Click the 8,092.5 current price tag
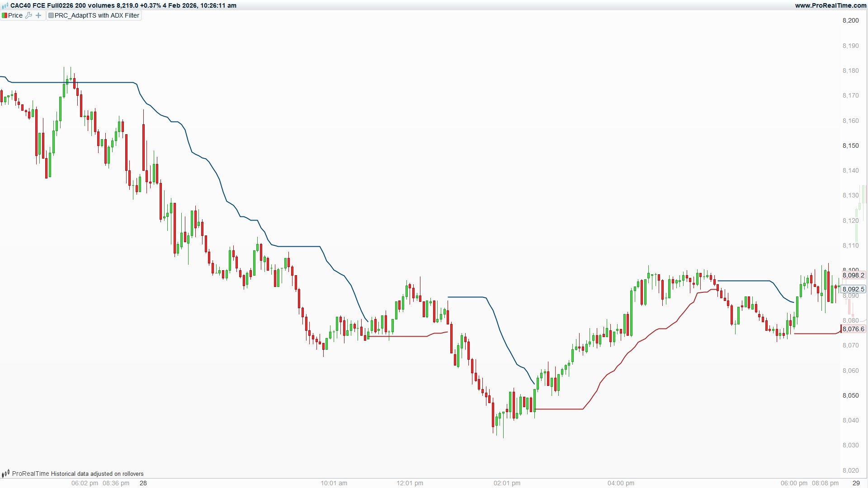 point(853,289)
